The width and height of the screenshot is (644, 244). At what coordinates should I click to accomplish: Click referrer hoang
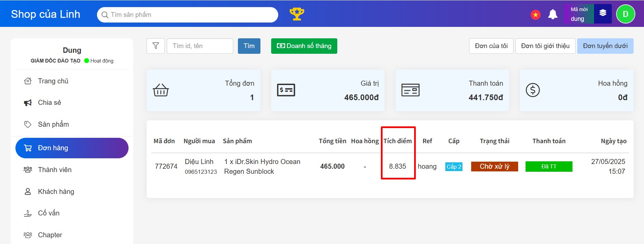tap(427, 166)
